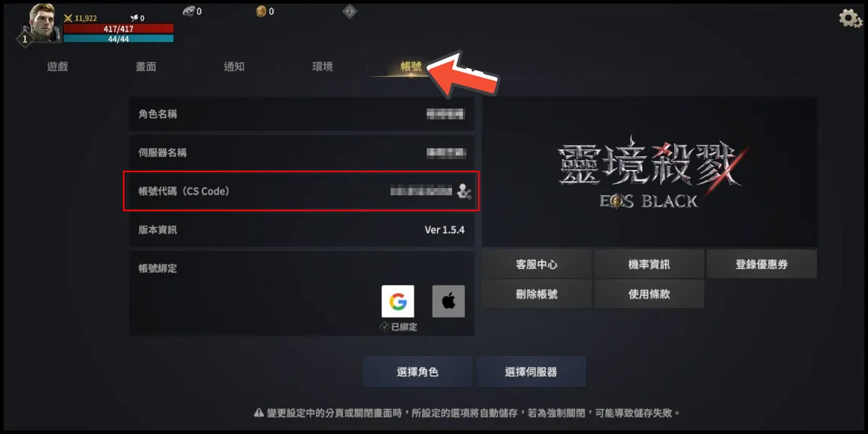Click the 選擇角色 button
Viewport: 868px width, 434px height.
(417, 372)
